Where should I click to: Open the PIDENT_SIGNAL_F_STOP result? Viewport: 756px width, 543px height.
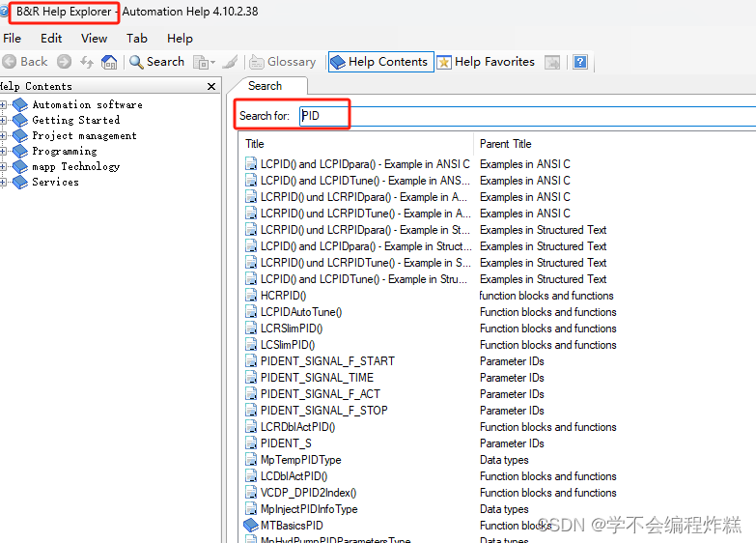coord(324,411)
